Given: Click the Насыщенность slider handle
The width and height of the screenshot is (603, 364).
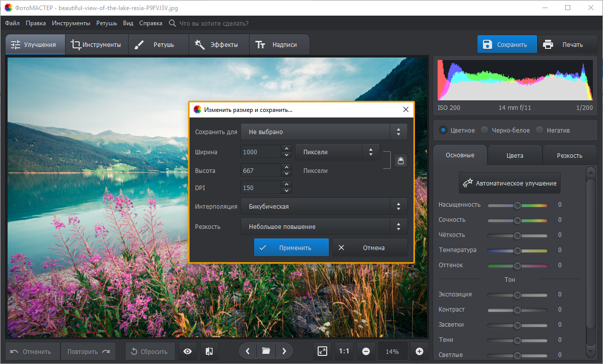Looking at the screenshot, I should tap(517, 205).
